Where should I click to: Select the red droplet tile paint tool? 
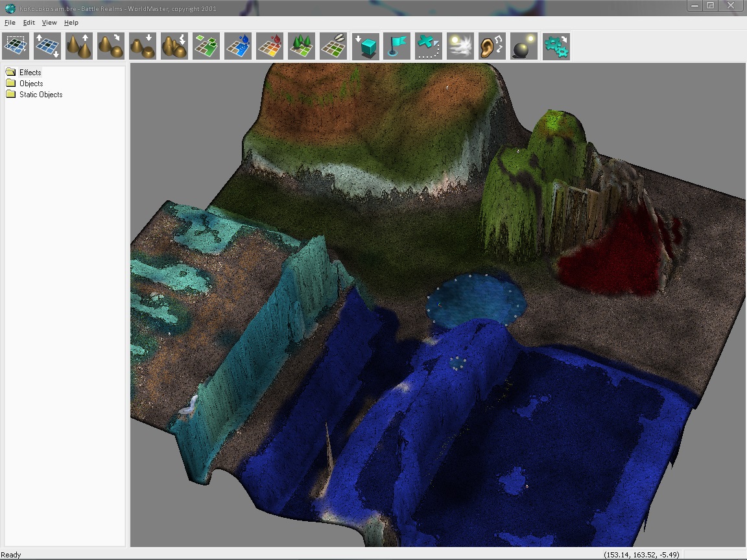(x=270, y=47)
